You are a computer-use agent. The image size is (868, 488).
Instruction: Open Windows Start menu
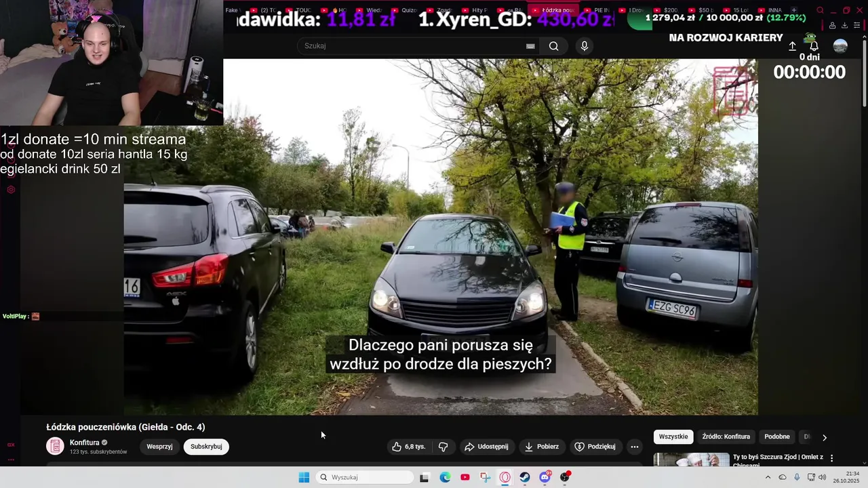[304, 477]
